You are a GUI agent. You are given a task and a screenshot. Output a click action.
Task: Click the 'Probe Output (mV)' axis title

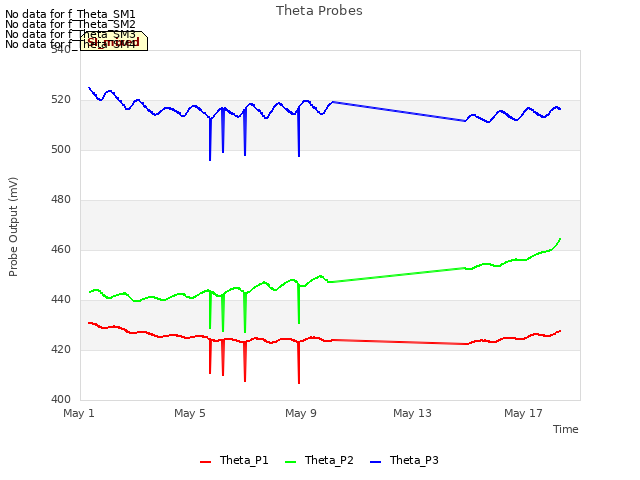[x=13, y=227]
